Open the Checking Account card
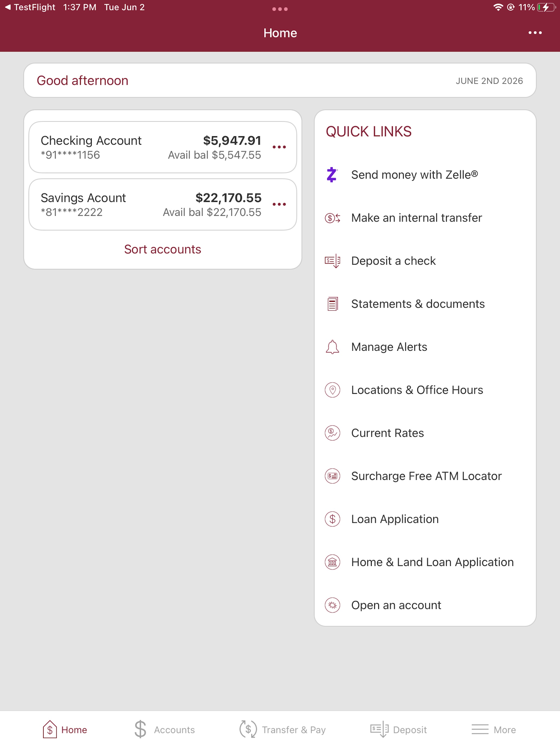This screenshot has width=560, height=747. point(163,147)
